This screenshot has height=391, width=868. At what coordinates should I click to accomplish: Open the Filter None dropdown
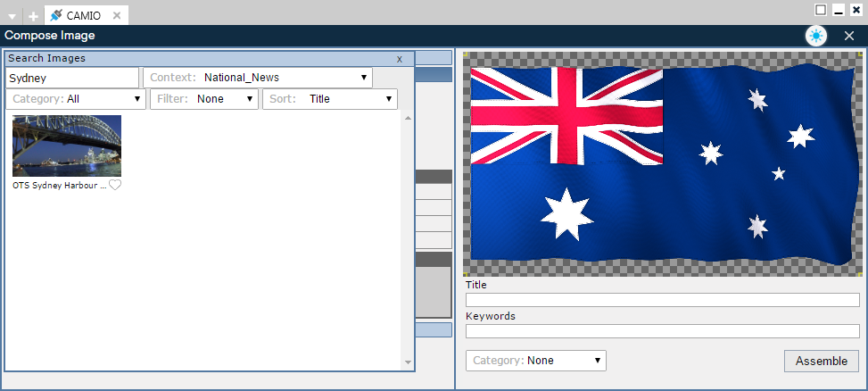[x=204, y=99]
